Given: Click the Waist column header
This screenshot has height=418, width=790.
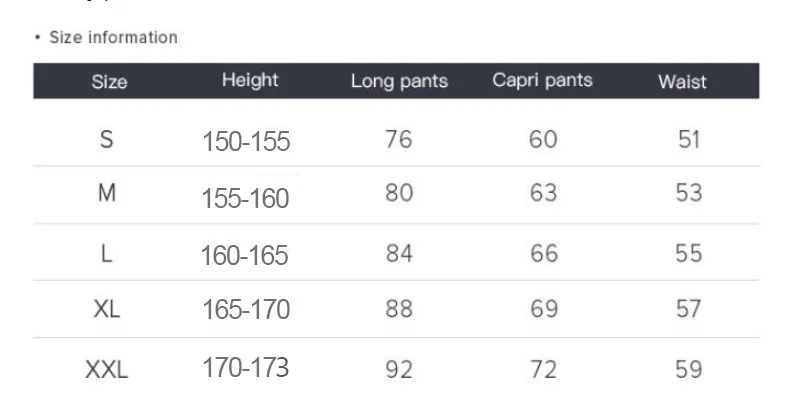Looking at the screenshot, I should (x=682, y=82).
